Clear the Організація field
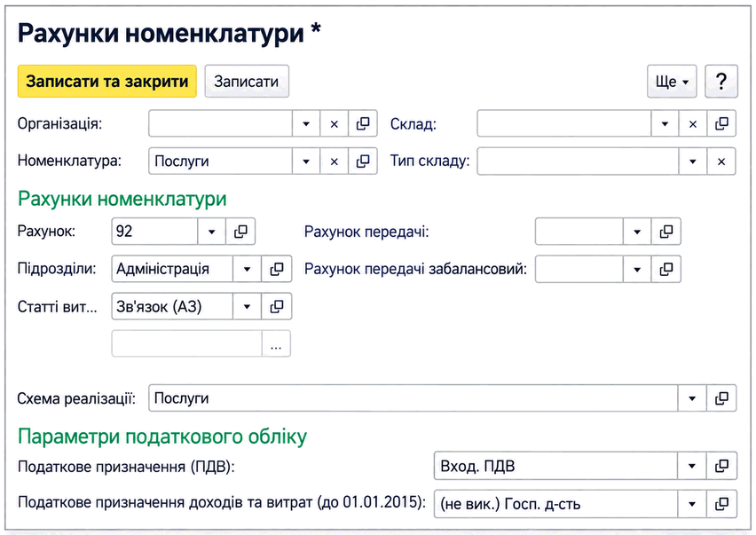This screenshot has width=756, height=535. point(335,124)
